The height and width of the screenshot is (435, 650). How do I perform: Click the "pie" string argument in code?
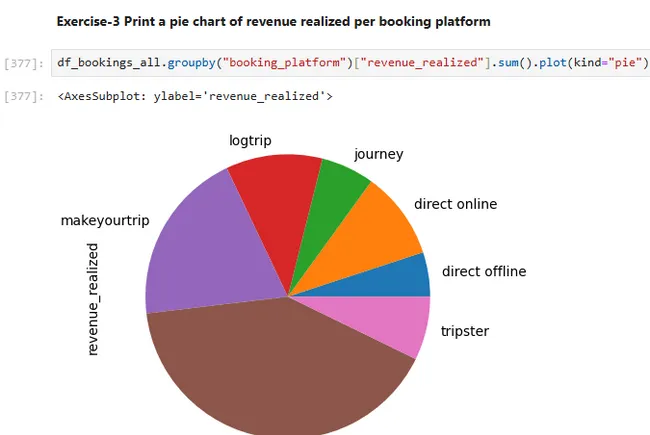point(625,63)
